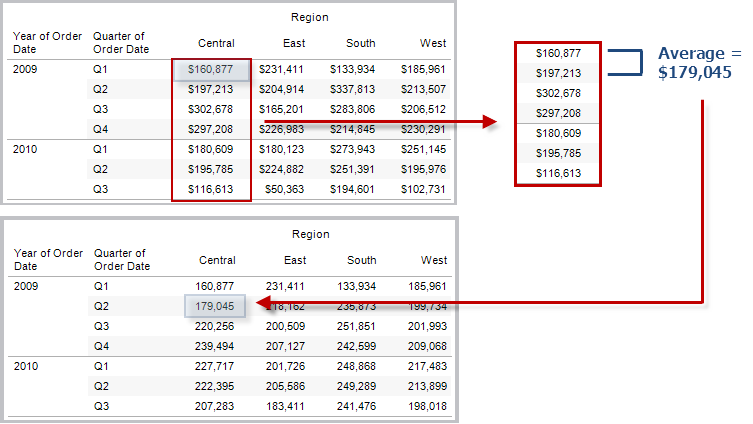The image size is (753, 424).
Task: Click the 241,476 South value
Action: [356, 406]
